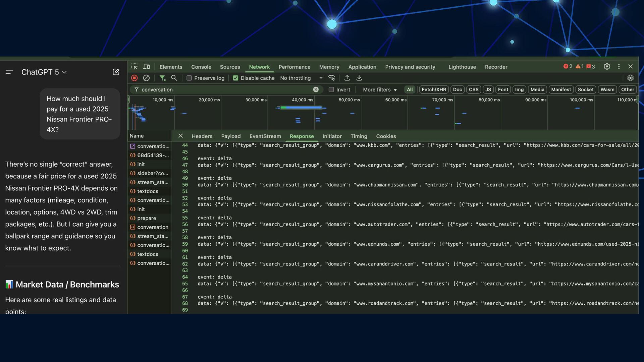This screenshot has height=362, width=644.
Task: Select the full-name conversation request row
Action: [150, 227]
